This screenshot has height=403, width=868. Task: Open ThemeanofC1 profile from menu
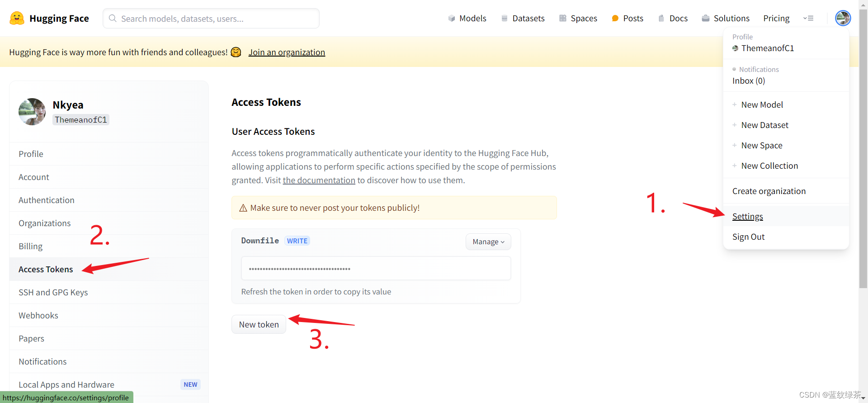pos(768,48)
